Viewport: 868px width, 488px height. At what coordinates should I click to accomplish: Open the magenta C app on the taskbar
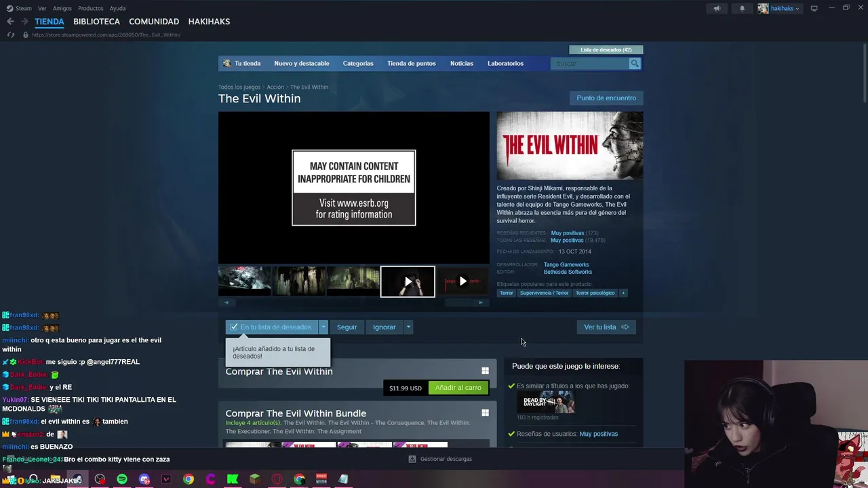click(x=210, y=479)
